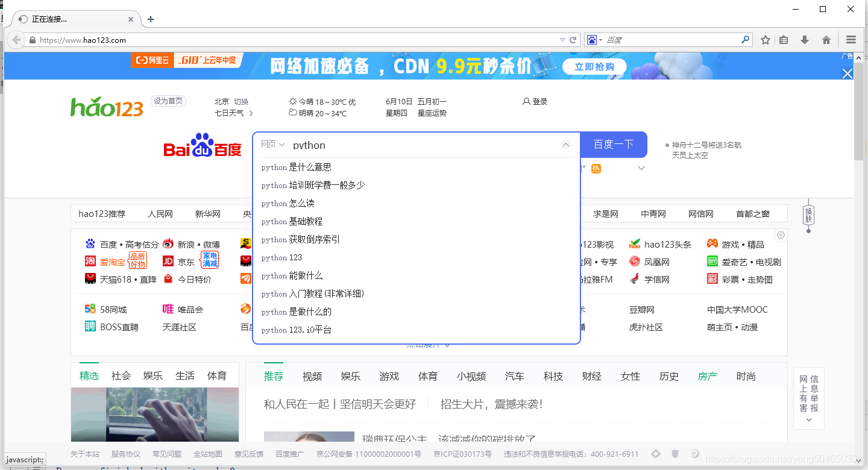Click the BOSS直聘 icon
The height and width of the screenshot is (470, 868).
(90, 327)
